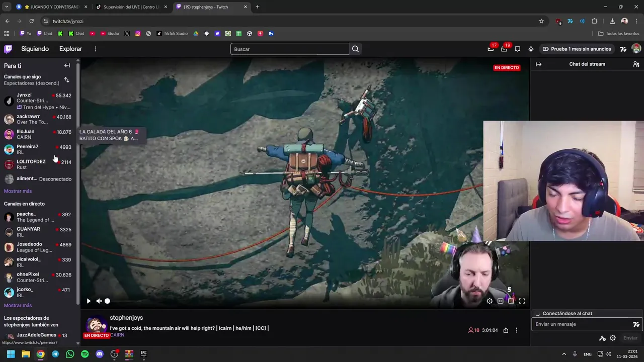644x362 pixels.
Task: Open chat community users icon
Action: point(636,64)
